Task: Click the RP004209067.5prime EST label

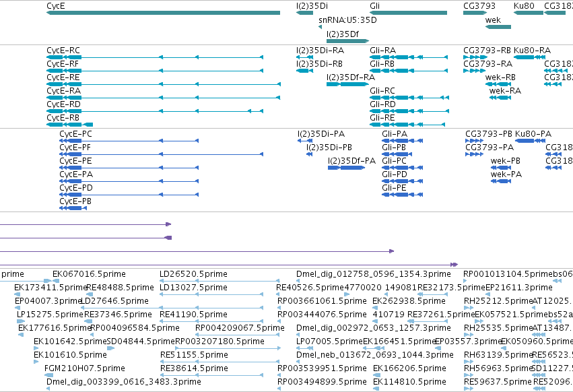Action: click(x=240, y=329)
